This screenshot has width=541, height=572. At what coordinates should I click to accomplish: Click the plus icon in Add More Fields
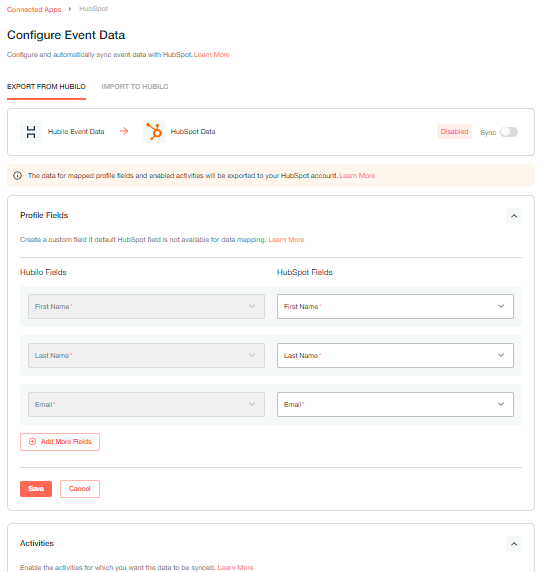pyautogui.click(x=32, y=442)
